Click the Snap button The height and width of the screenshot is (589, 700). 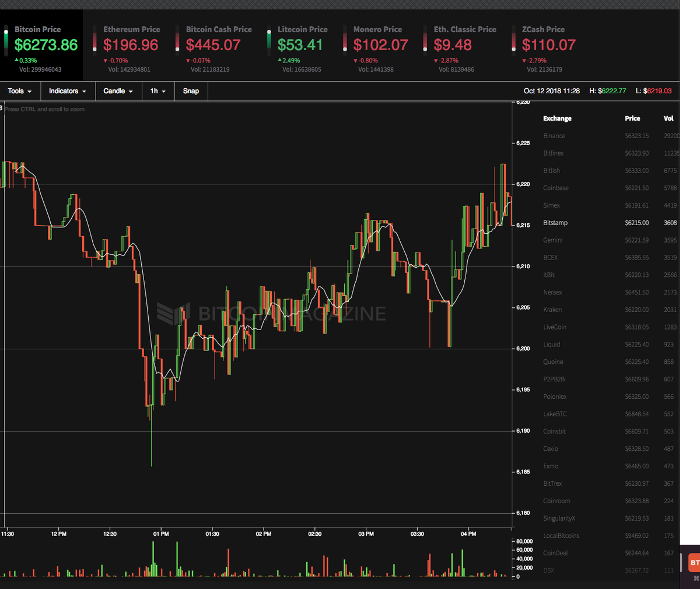191,91
